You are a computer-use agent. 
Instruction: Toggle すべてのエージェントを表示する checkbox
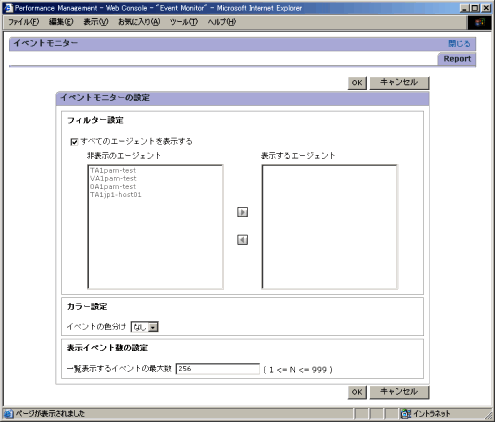coord(74,142)
